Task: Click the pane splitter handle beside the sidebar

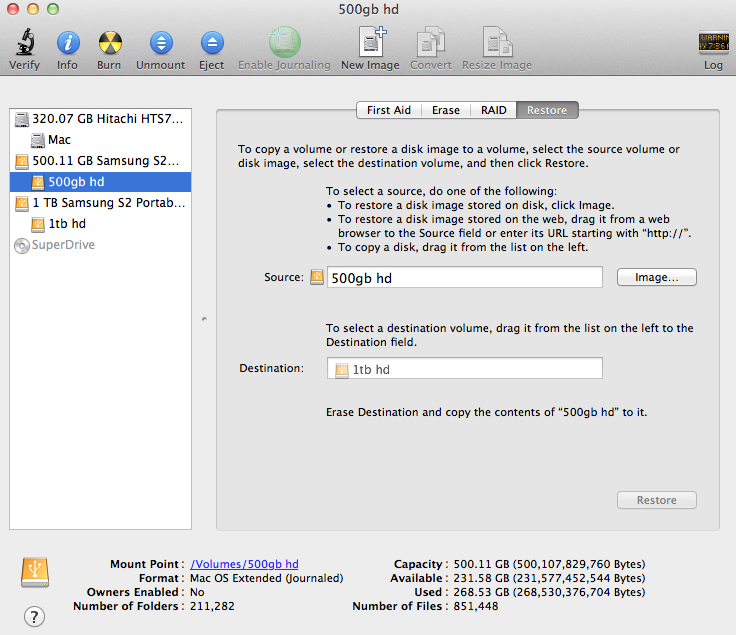Action: [204, 319]
